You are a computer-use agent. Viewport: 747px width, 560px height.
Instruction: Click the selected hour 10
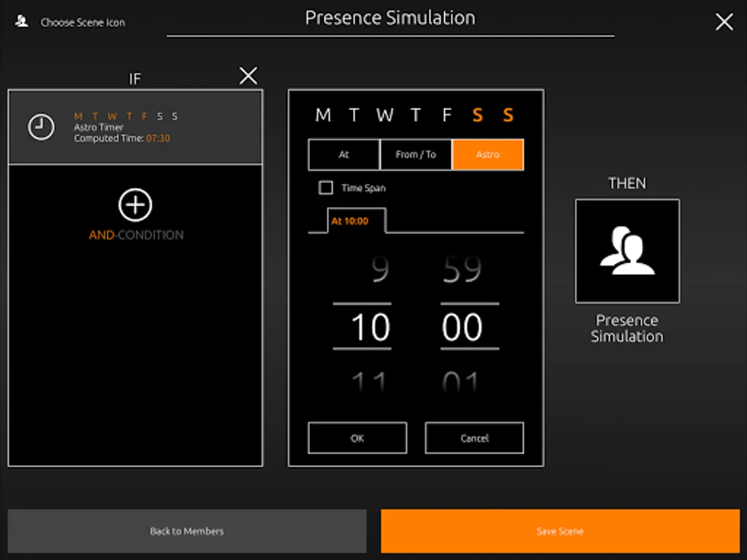coord(370,327)
